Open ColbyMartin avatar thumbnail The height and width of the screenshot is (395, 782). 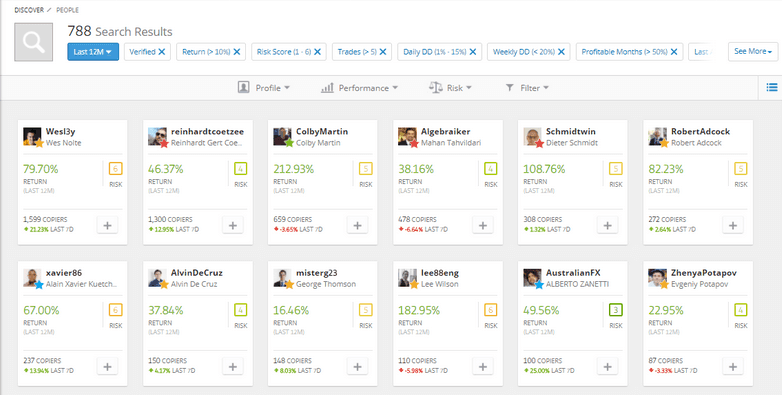[282, 137]
